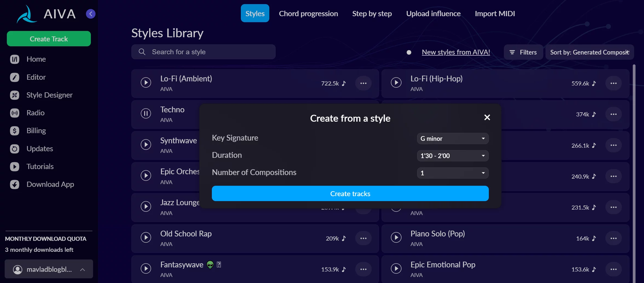Image resolution: width=644 pixels, height=283 pixels.
Task: Play the Epic Orchestra style preview
Action: pos(146,175)
